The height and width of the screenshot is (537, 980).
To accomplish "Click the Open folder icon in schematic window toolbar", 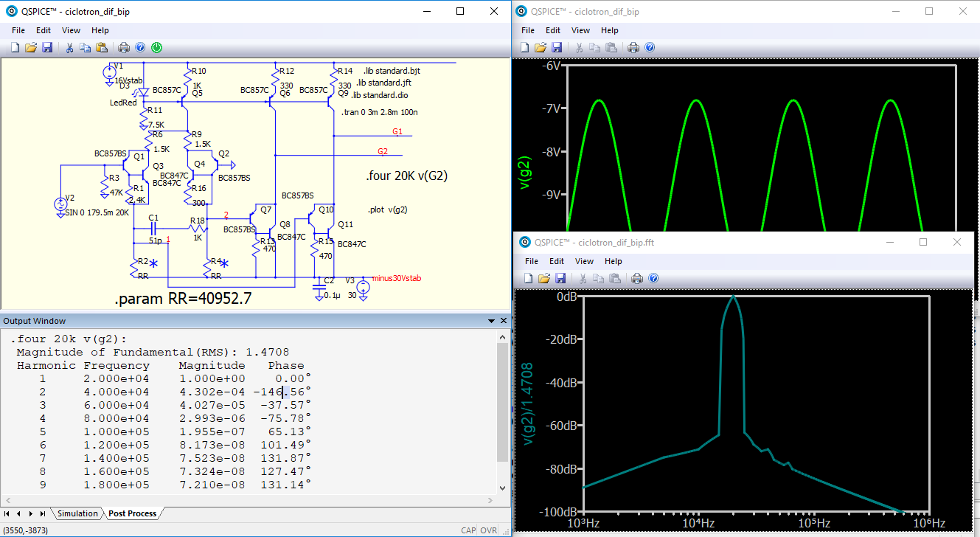I will point(31,48).
